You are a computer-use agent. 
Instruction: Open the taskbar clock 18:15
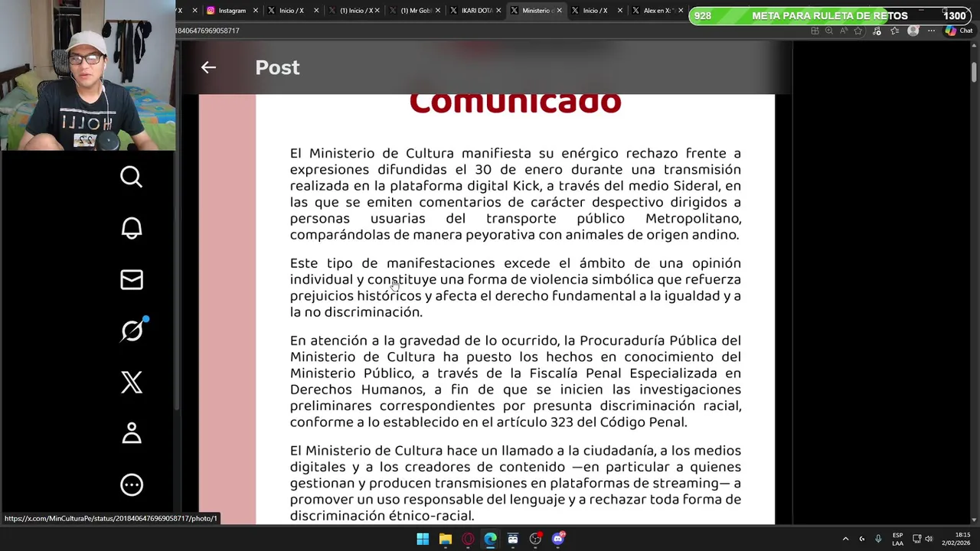955,539
